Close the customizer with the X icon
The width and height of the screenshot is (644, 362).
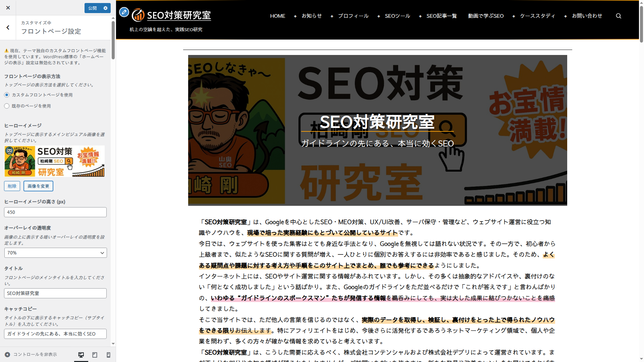tap(8, 8)
